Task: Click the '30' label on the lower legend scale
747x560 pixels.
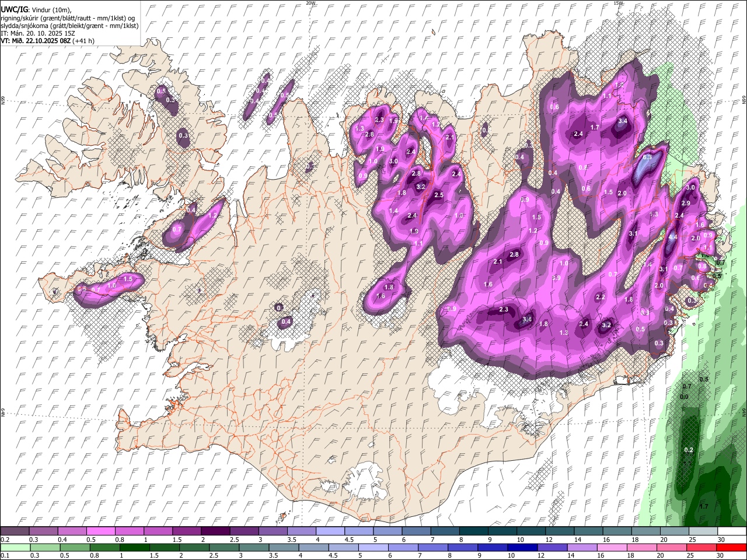Action: click(721, 556)
